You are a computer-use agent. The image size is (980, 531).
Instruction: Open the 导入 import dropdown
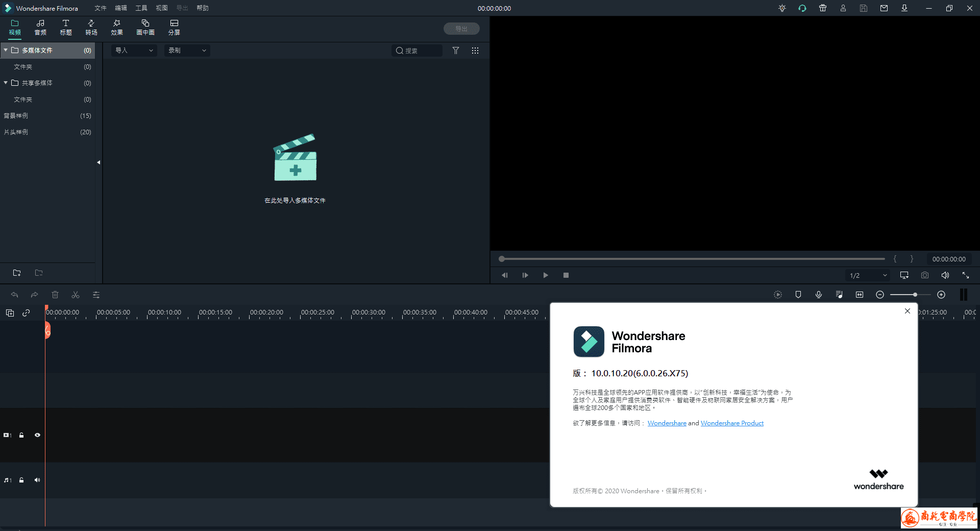tap(134, 51)
